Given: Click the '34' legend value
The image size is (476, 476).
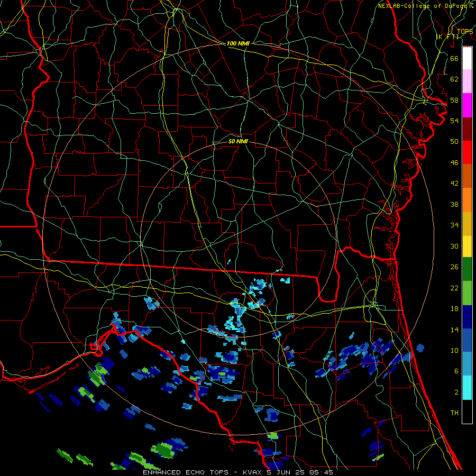Looking at the screenshot, I should click(x=454, y=225).
